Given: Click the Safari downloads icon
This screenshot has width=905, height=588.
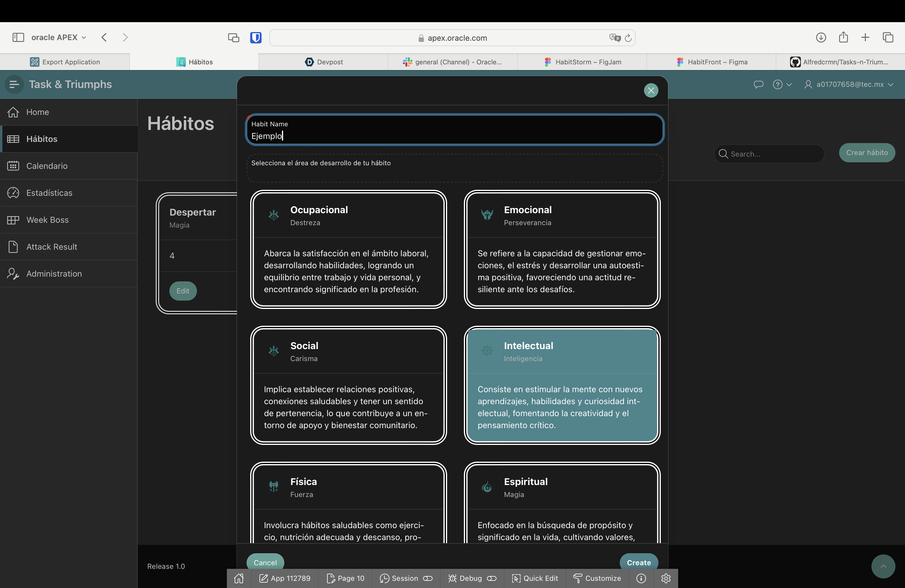Looking at the screenshot, I should coord(821,37).
